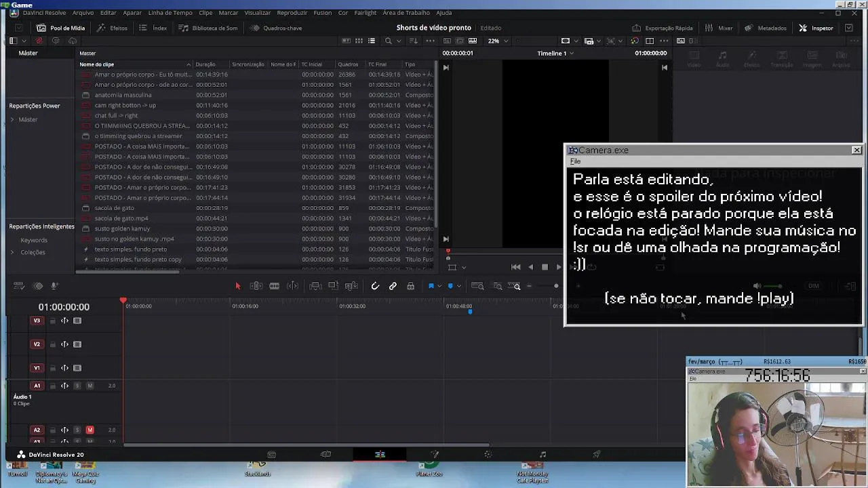
Task: Expand the Máster bin under Repartições Power
Action: [x=12, y=119]
